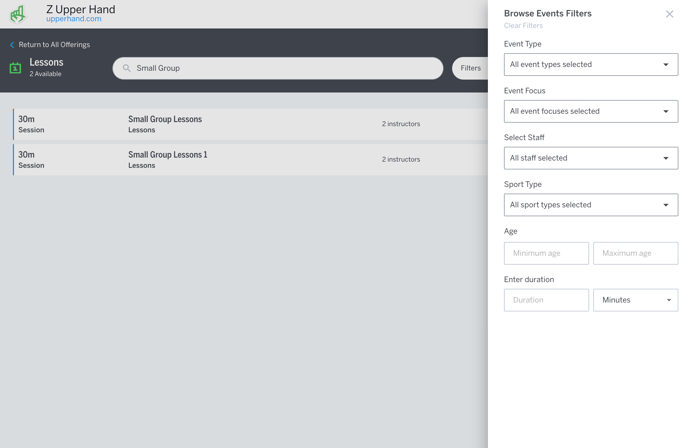The height and width of the screenshot is (448, 688).
Task: Open the Event Type dropdown
Action: coord(591,65)
